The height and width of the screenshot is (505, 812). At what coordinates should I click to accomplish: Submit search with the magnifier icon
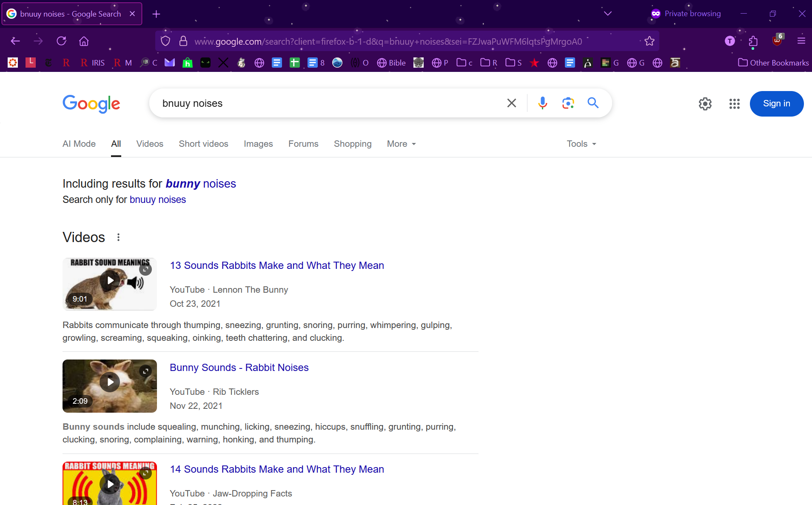[593, 103]
